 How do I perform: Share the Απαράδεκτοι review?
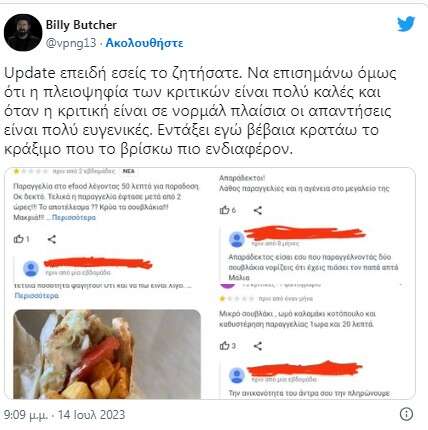[258, 210]
